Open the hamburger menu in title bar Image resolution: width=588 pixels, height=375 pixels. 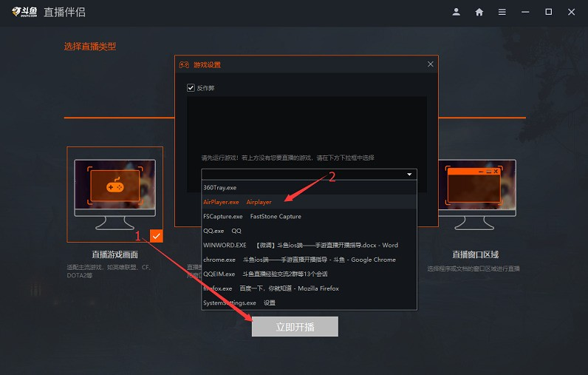(x=502, y=12)
